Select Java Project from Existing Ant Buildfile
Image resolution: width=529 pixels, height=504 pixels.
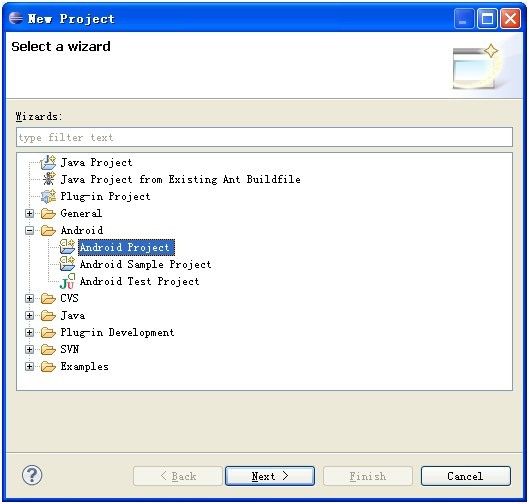(x=180, y=179)
